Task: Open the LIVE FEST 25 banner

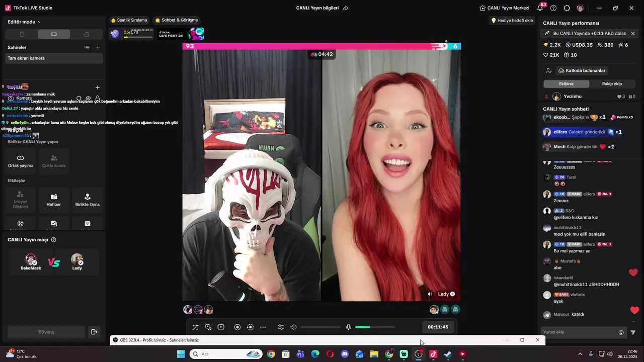Action: pos(182,34)
